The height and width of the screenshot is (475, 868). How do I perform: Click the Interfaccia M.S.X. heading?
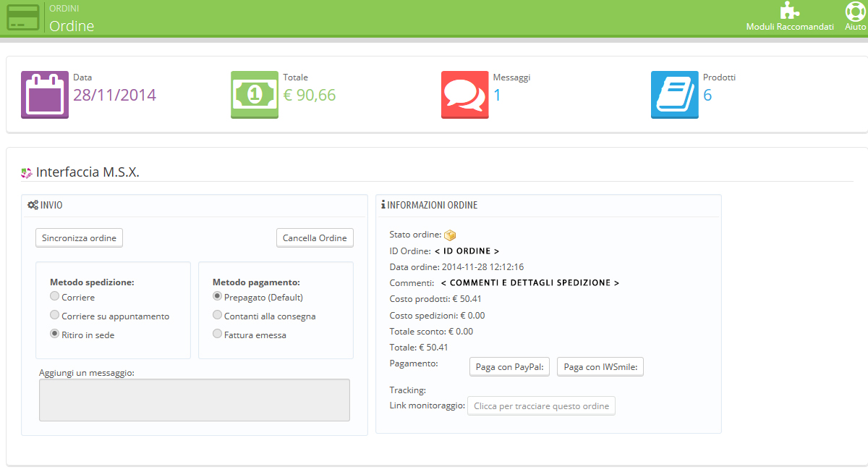pos(88,172)
